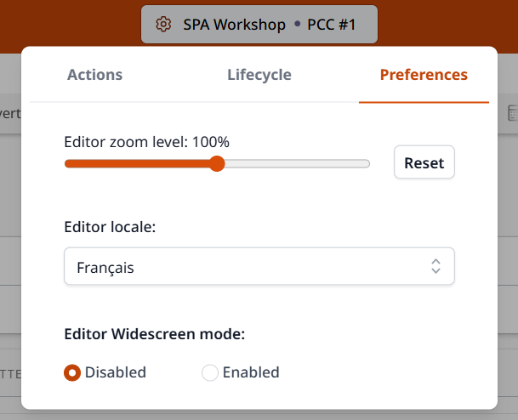This screenshot has width=518, height=420.
Task: Click the "Editor Widescreen mode:" heading
Action: 155,334
